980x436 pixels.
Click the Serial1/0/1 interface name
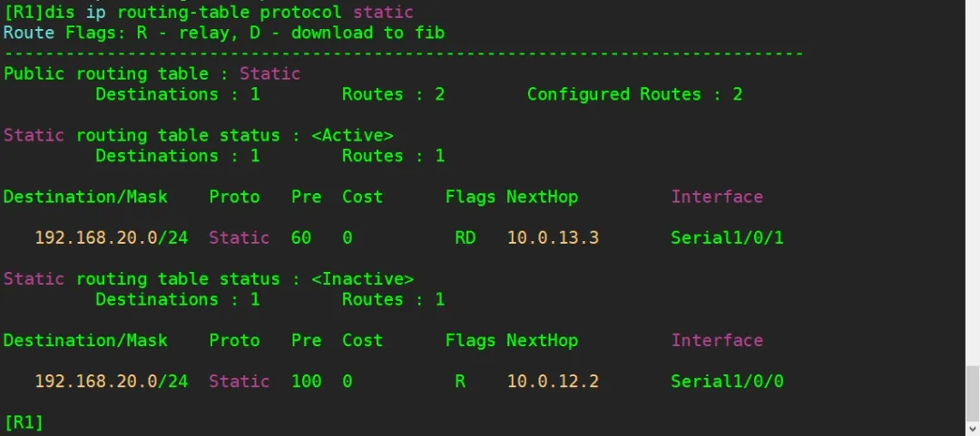(x=727, y=237)
